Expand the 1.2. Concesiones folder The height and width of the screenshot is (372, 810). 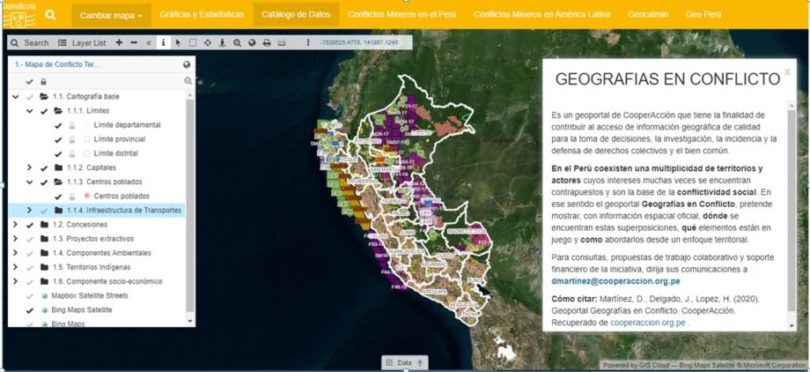[x=15, y=225]
